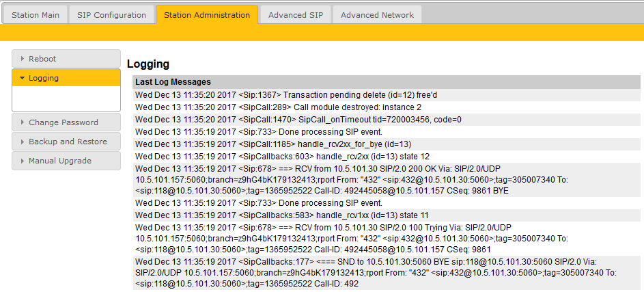644x292 pixels.
Task: Select the Station Administration tab
Action: click(207, 14)
